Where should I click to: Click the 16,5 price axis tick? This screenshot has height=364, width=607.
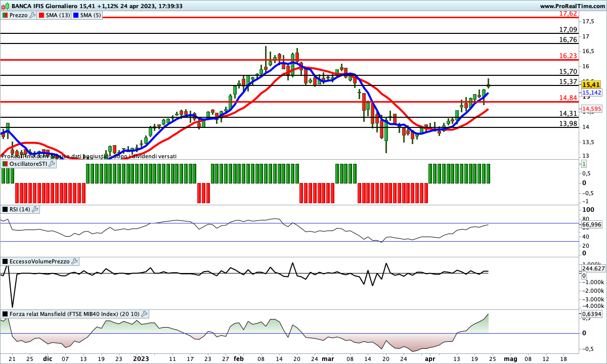(x=588, y=52)
